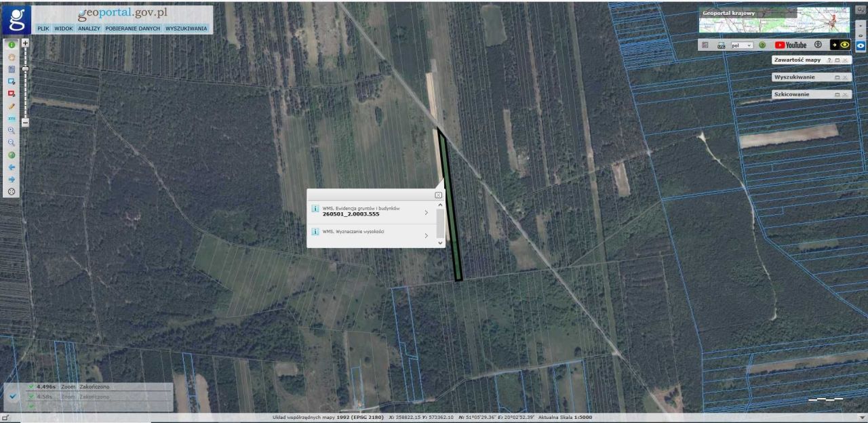Open the accessibility icon next to YouTube
Image resolution: width=868 pixels, height=423 pixels.
pyautogui.click(x=818, y=45)
